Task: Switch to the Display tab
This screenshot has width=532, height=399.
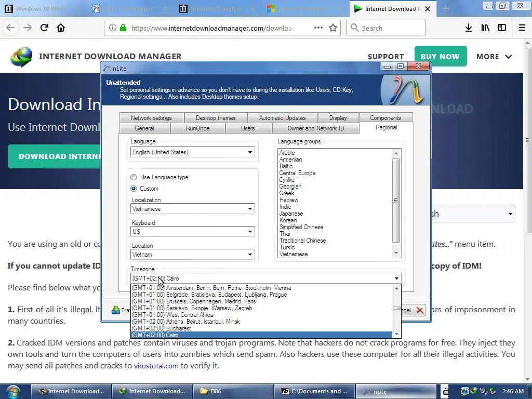Action: tap(338, 118)
